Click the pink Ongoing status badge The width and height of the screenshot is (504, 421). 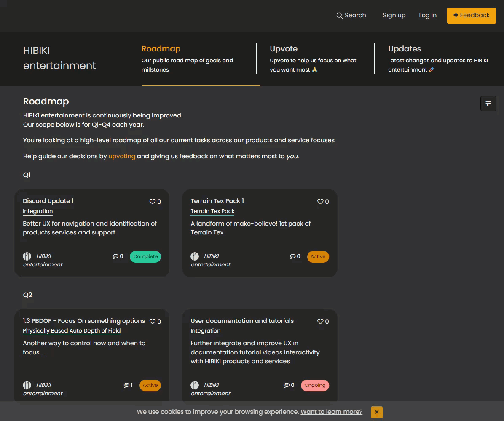pos(315,385)
